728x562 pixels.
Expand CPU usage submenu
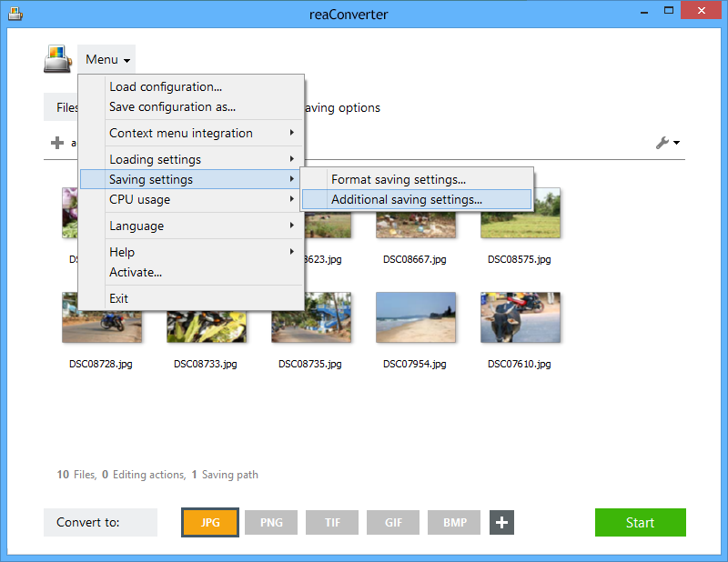191,199
